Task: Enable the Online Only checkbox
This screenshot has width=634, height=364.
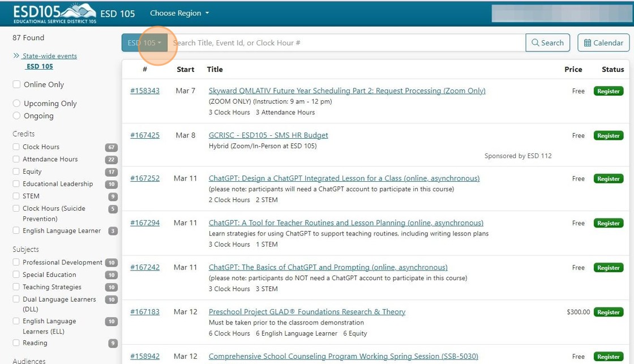Action: pos(16,84)
